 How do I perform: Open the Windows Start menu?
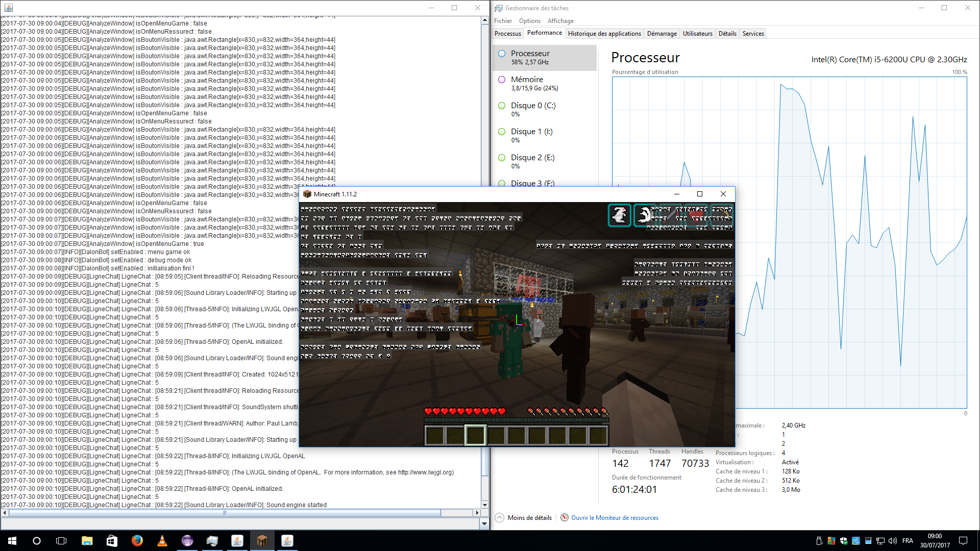pyautogui.click(x=12, y=541)
